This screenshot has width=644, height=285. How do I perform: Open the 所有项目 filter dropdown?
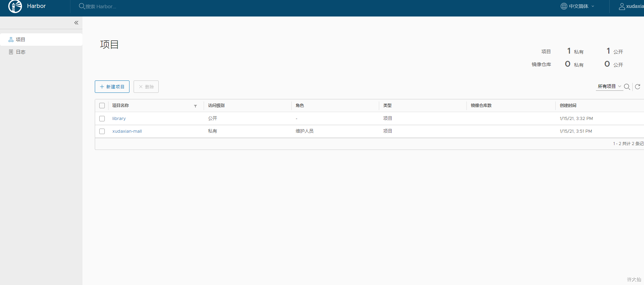609,86
